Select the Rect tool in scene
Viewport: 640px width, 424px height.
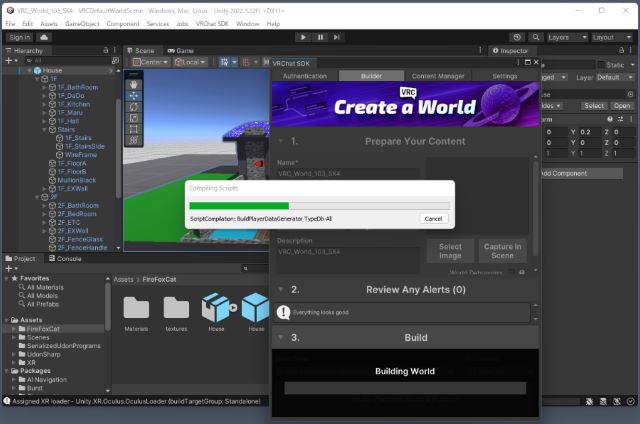(133, 129)
